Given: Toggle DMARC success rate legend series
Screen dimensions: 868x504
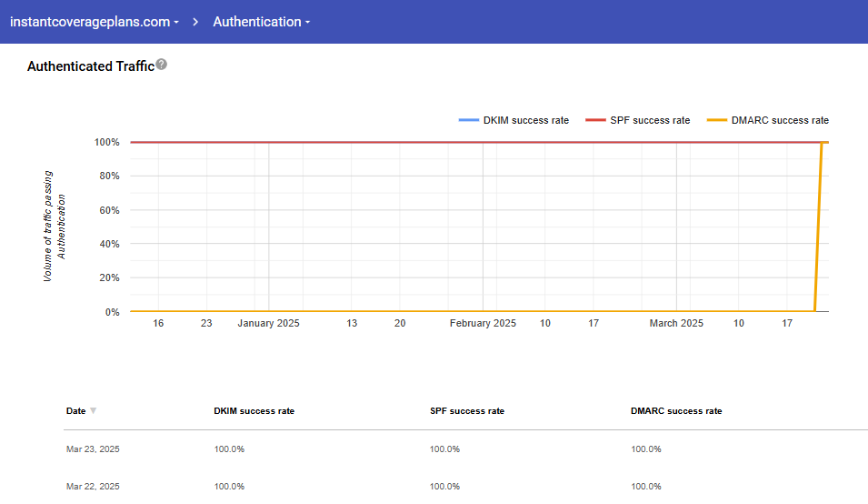Looking at the screenshot, I should tap(780, 120).
